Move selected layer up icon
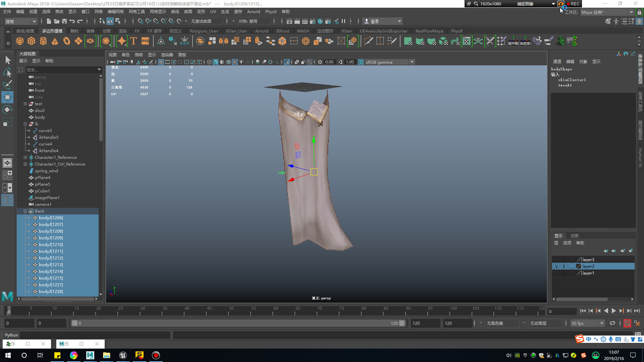The image size is (644, 362). tap(606, 251)
